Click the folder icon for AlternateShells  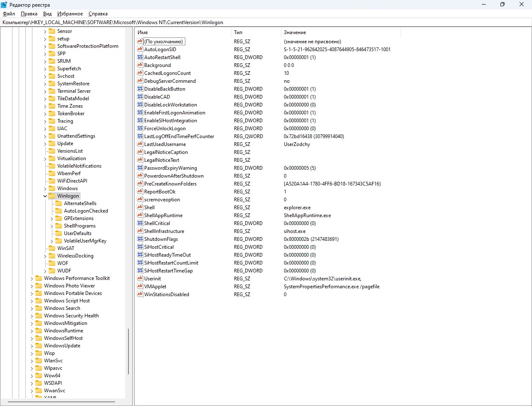click(58, 203)
